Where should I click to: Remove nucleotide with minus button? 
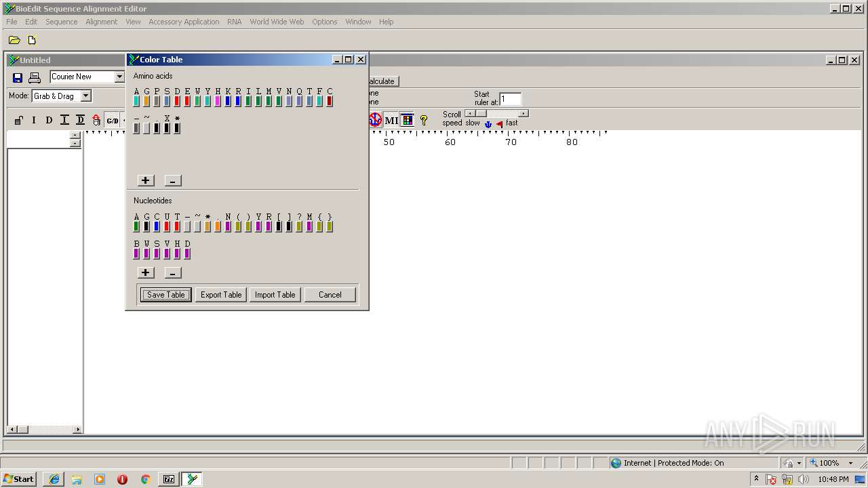coord(173,272)
